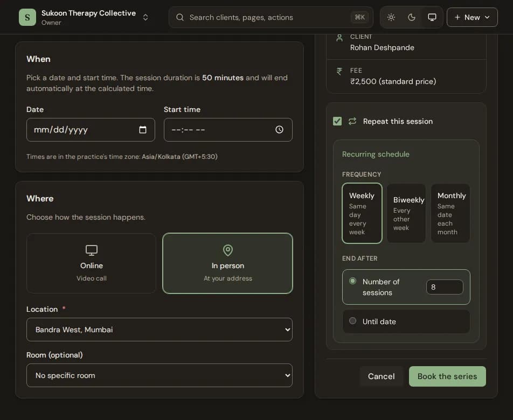This screenshot has height=420, width=513.
Task: Expand the Sukoon Therapy Collective workspace switcher
Action: [x=145, y=17]
